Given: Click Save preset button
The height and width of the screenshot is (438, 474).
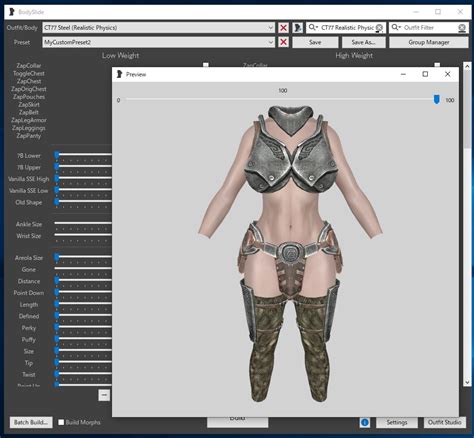Looking at the screenshot, I should click(315, 42).
